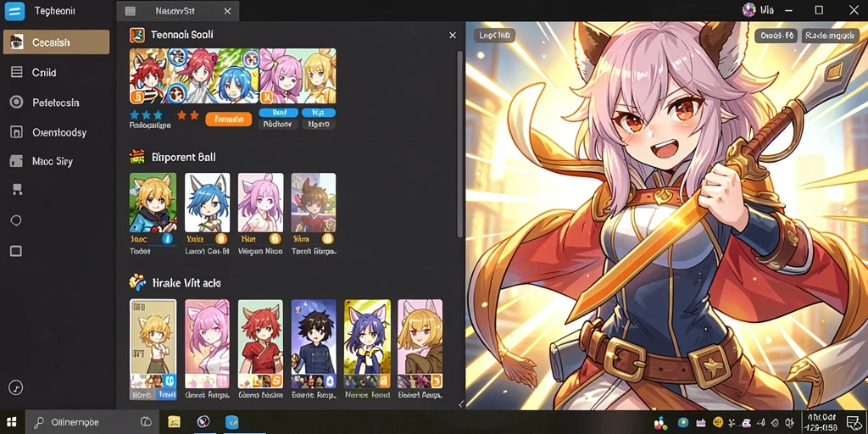Click the orange badge under blue-haired card

click(221, 238)
